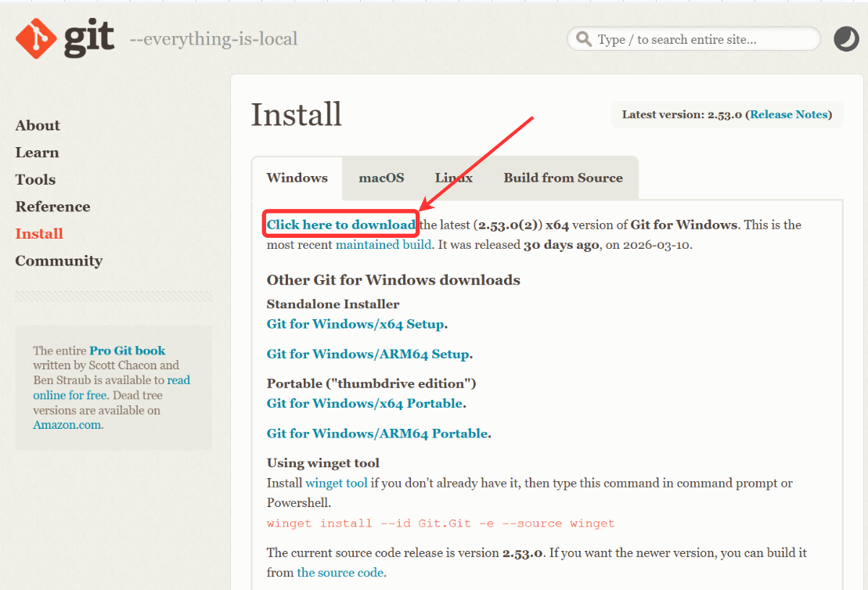Click the 'Portable ("thumbdrive edition")' subheading
Screen dimensions: 868x590
click(x=372, y=383)
